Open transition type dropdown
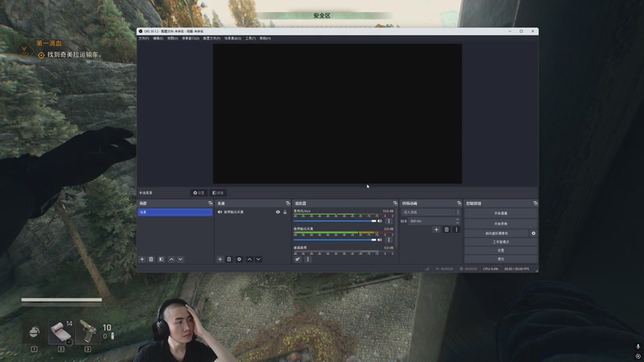 point(430,212)
